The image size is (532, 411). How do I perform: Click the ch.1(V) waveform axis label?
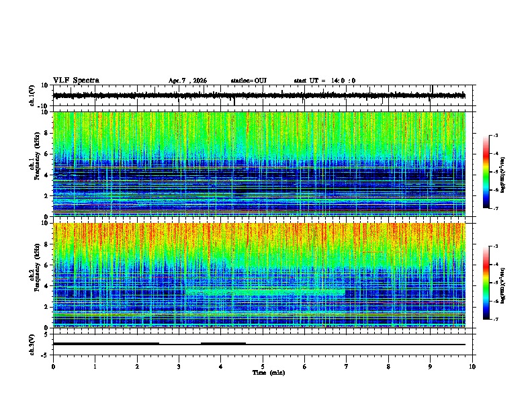click(x=32, y=95)
